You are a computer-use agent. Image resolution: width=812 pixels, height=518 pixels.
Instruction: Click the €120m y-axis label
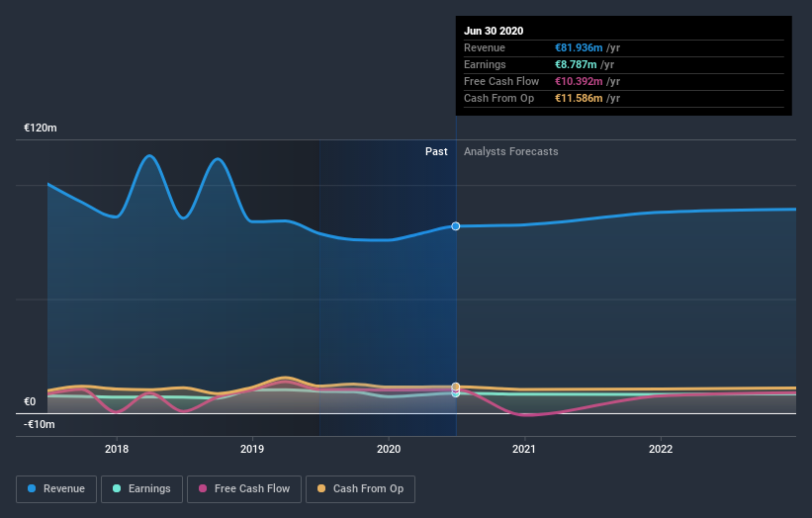pyautogui.click(x=41, y=128)
